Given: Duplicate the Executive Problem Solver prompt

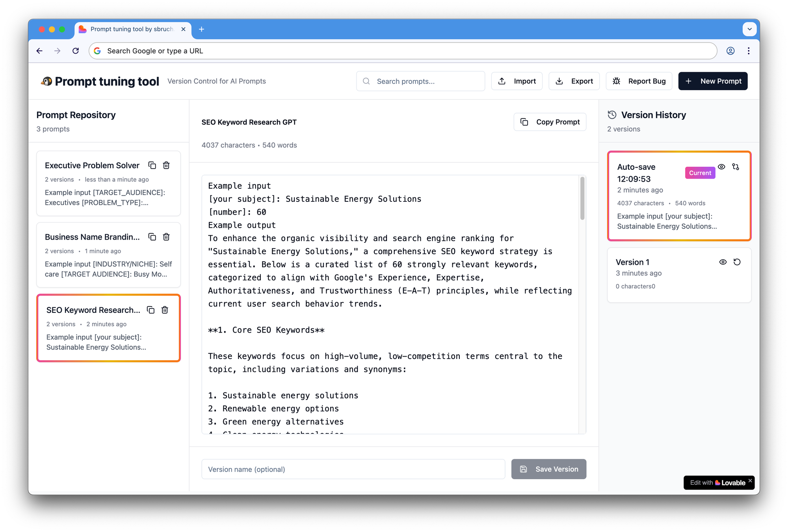Looking at the screenshot, I should tap(152, 166).
